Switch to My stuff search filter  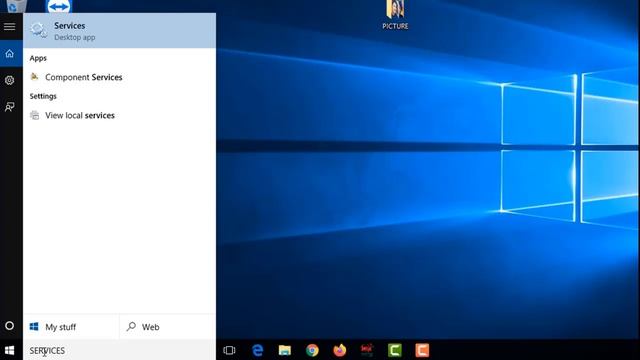(71, 327)
